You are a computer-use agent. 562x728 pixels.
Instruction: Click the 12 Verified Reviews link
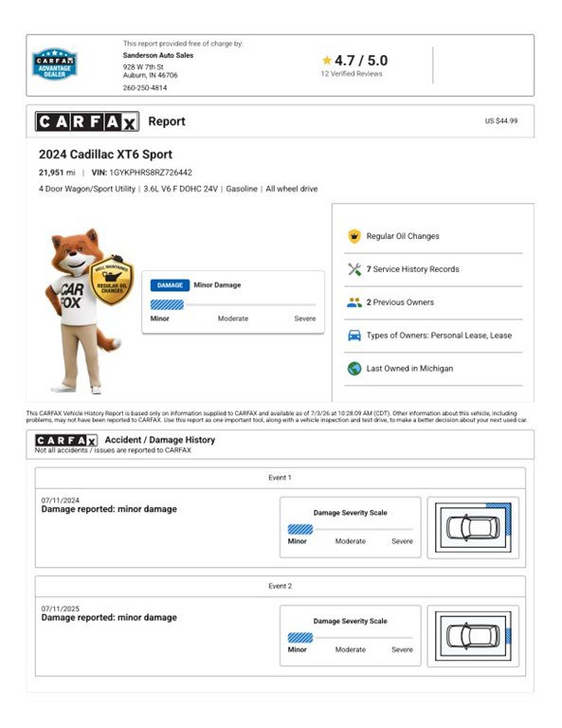point(352,74)
